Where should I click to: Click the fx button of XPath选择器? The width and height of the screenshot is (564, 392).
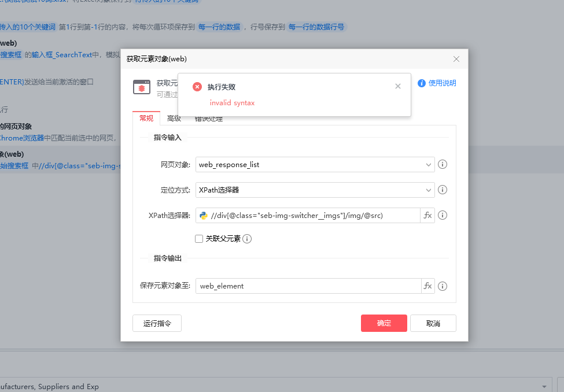pos(427,216)
